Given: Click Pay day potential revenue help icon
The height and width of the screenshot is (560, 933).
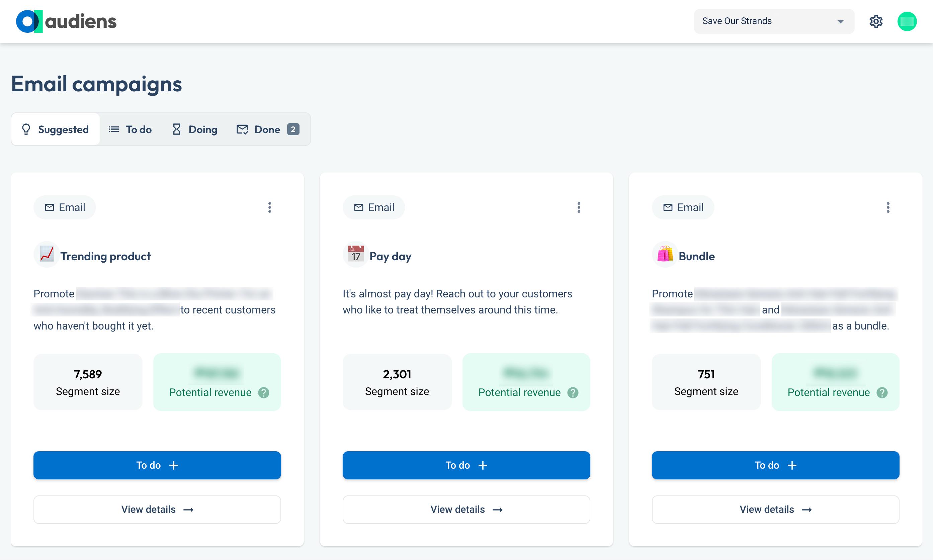Looking at the screenshot, I should pos(573,393).
